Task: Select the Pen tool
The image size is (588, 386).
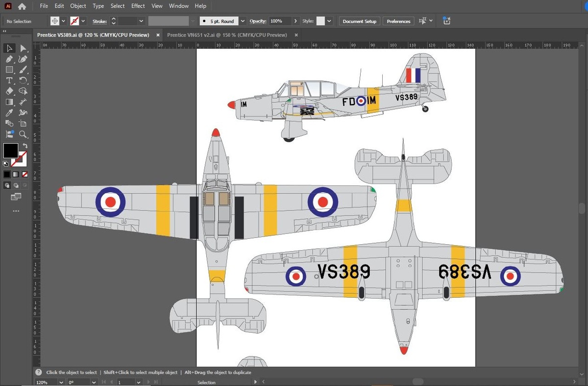Action: 9,59
